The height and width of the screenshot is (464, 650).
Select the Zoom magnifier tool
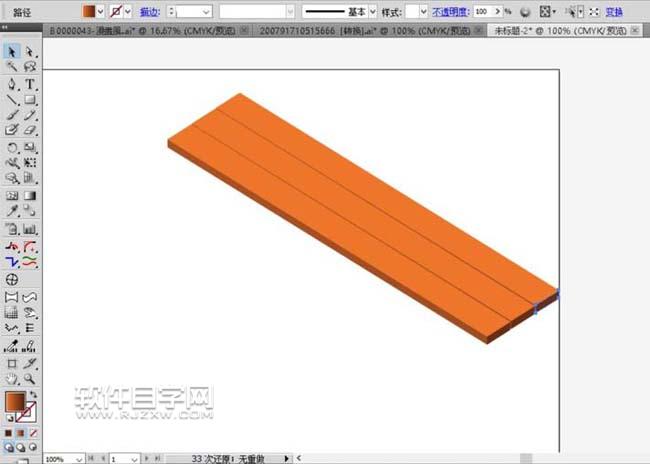(x=29, y=378)
